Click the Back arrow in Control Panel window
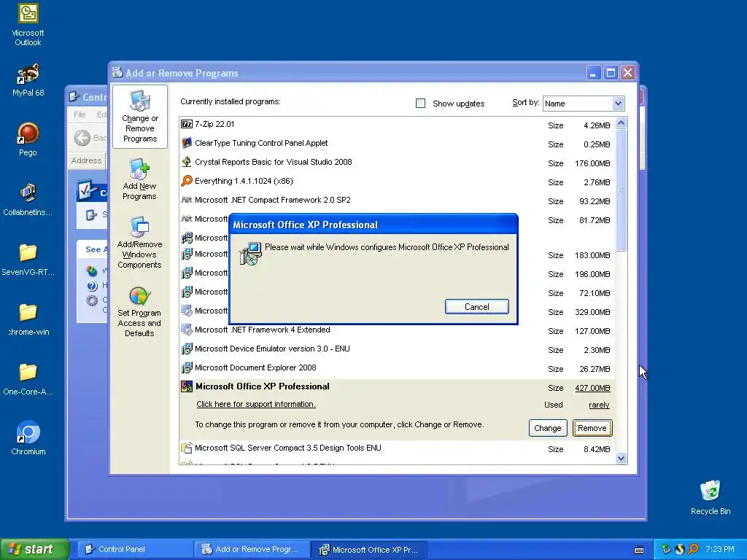Image resolution: width=747 pixels, height=560 pixels. click(x=82, y=138)
